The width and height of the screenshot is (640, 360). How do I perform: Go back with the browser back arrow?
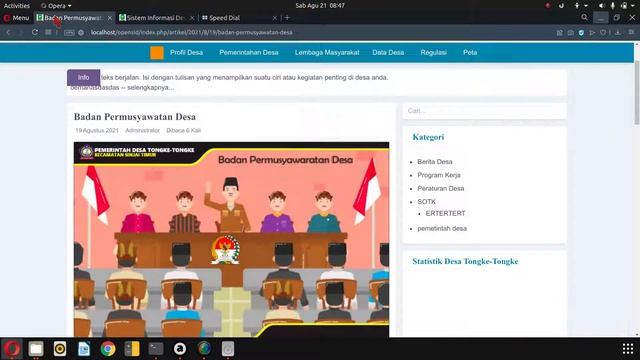coord(8,32)
